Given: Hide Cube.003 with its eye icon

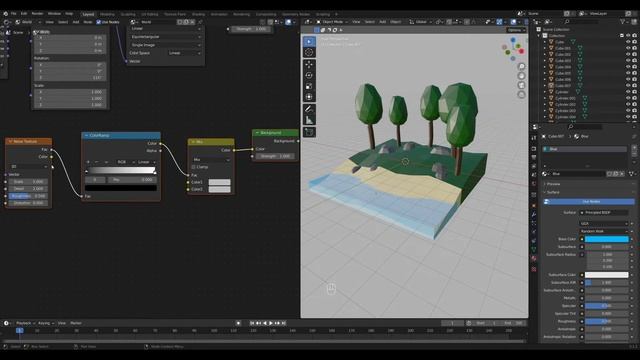Looking at the screenshot, I should 628,61.
